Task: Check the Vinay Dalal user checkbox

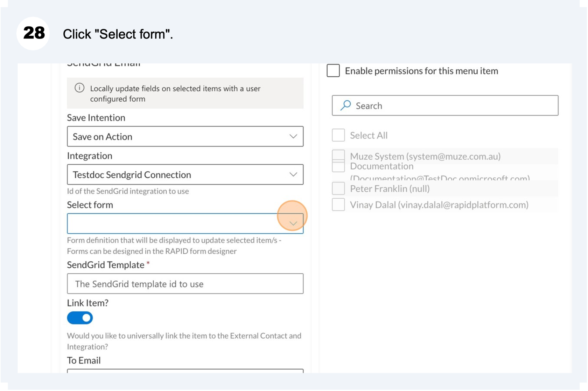Action: [x=338, y=205]
